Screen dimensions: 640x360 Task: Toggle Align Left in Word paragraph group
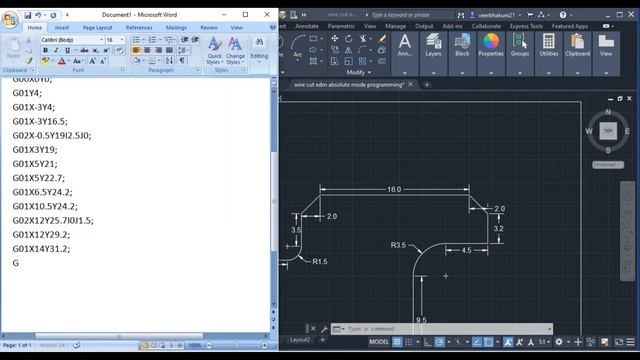[x=136, y=51]
